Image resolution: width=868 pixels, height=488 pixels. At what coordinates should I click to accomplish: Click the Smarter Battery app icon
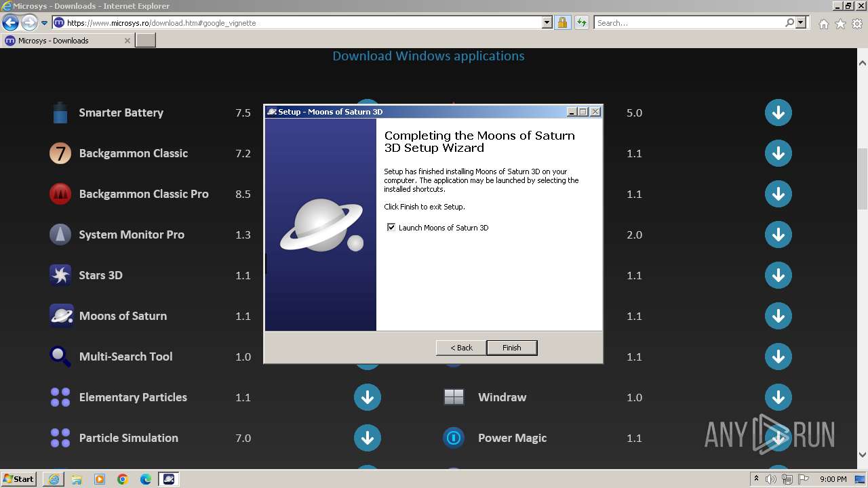click(x=60, y=113)
